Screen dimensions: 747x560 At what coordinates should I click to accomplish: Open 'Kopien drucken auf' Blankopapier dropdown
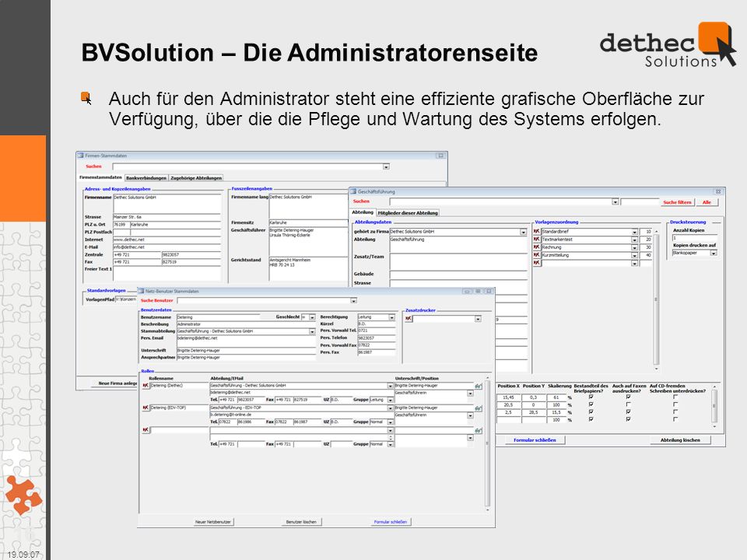tap(714, 254)
